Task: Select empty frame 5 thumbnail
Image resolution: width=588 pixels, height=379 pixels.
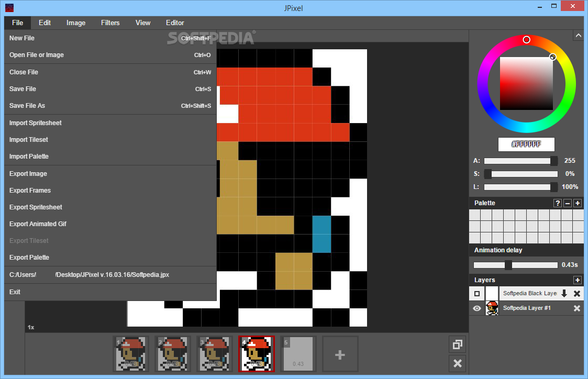Action: 298,354
